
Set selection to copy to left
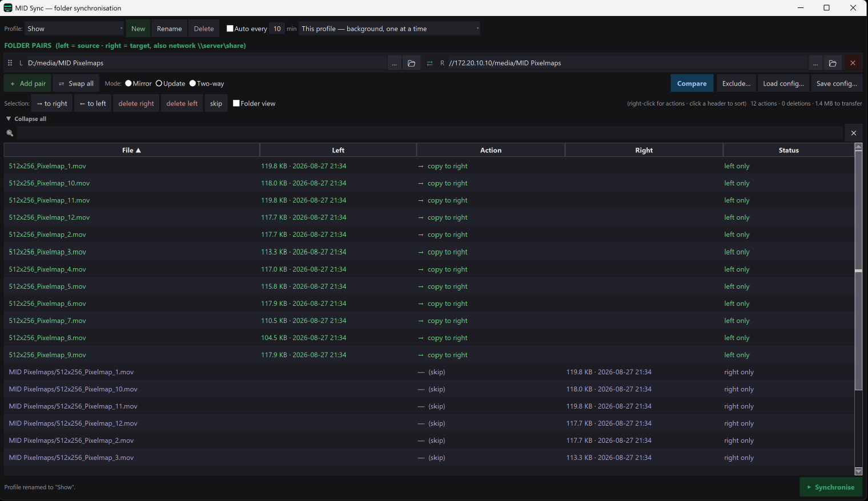93,103
